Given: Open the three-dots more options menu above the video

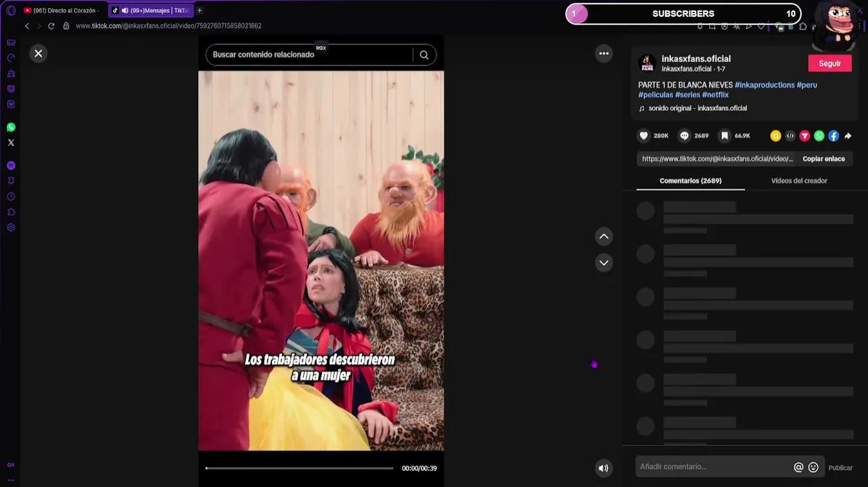Looking at the screenshot, I should pyautogui.click(x=603, y=53).
